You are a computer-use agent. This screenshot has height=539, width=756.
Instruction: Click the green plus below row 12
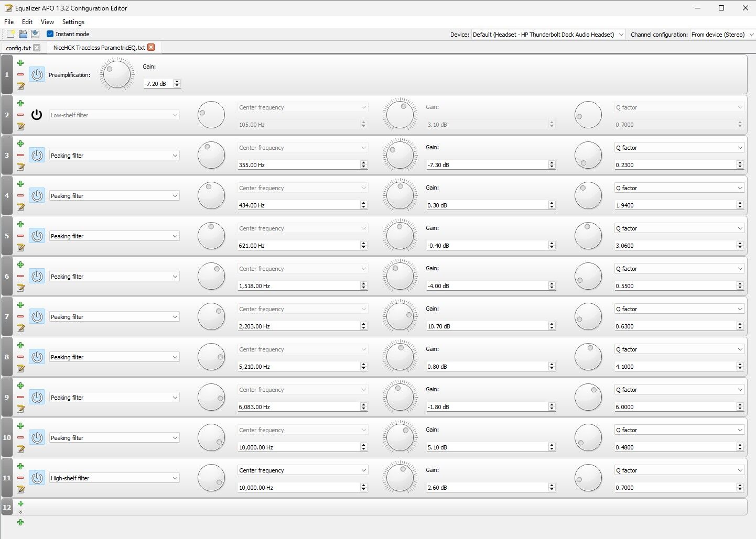pyautogui.click(x=20, y=522)
